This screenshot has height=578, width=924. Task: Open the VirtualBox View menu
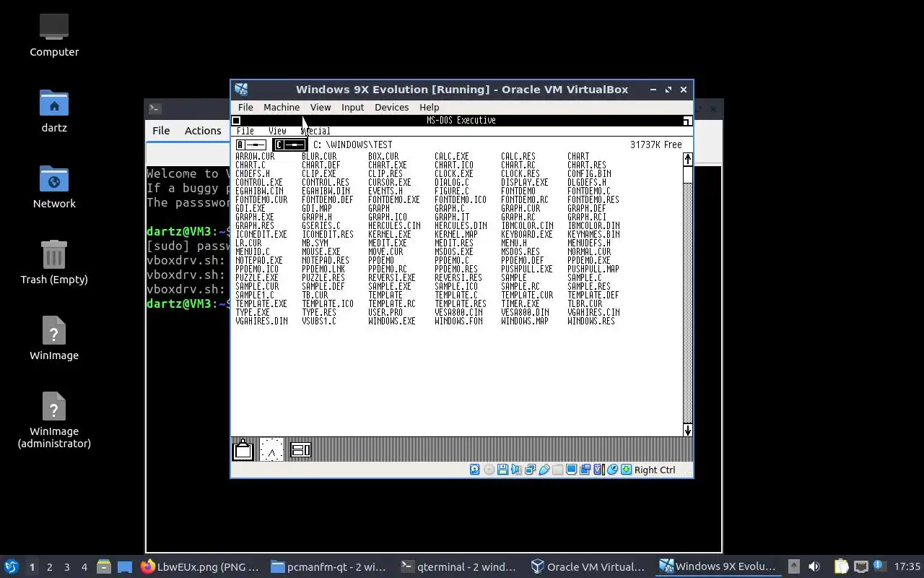tap(321, 107)
